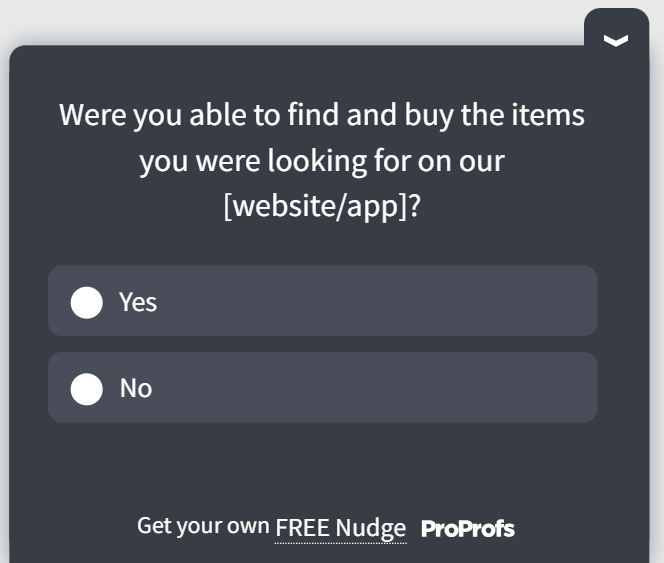The height and width of the screenshot is (563, 664).
Task: Choose the No answer option row
Action: 322,387
